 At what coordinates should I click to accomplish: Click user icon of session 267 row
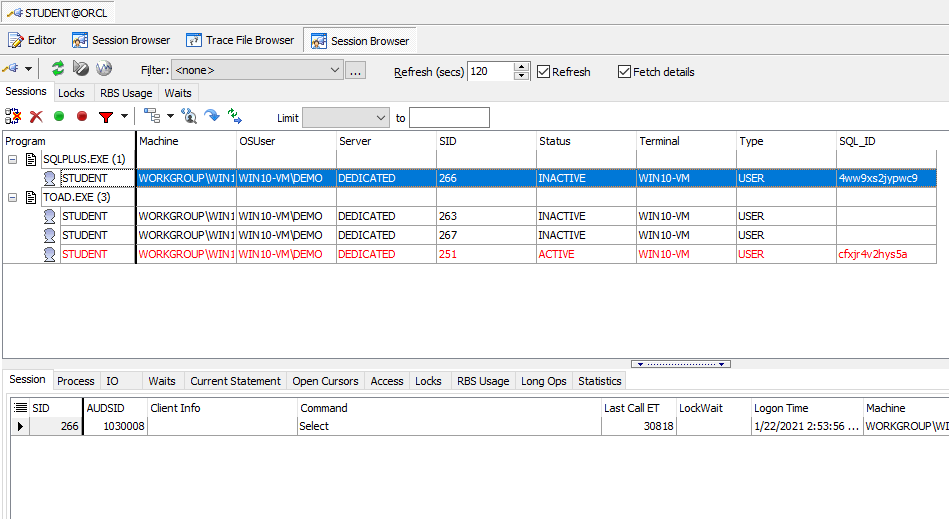tap(50, 235)
